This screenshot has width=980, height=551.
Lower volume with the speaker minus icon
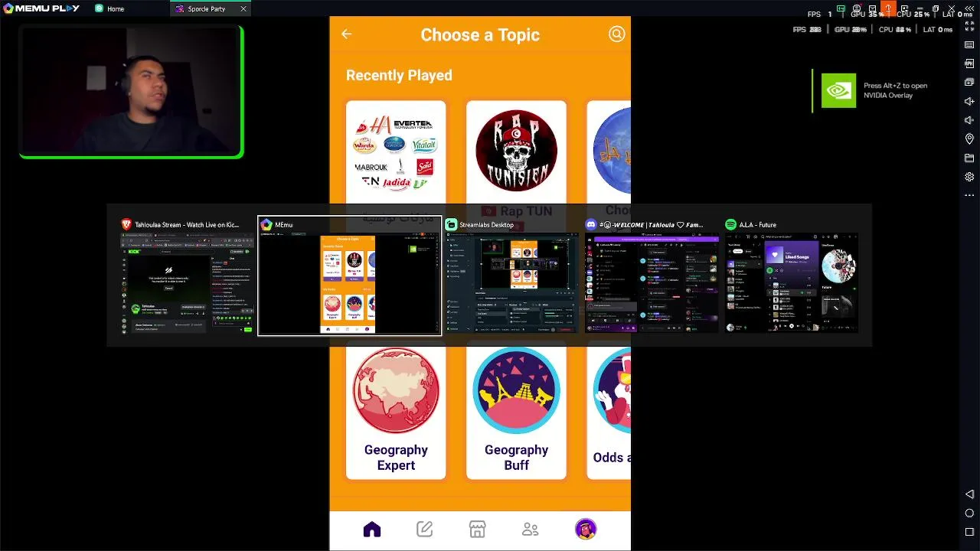(969, 120)
